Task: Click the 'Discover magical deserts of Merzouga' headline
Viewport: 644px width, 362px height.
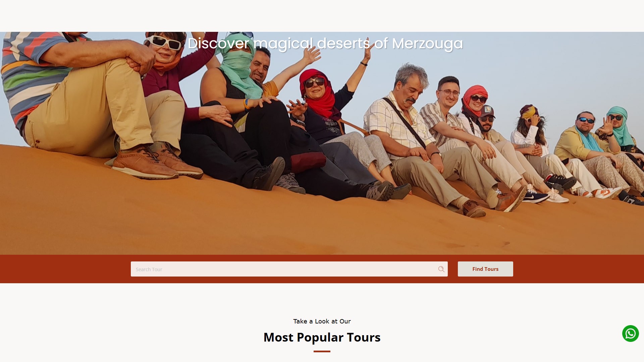Action: [325, 43]
